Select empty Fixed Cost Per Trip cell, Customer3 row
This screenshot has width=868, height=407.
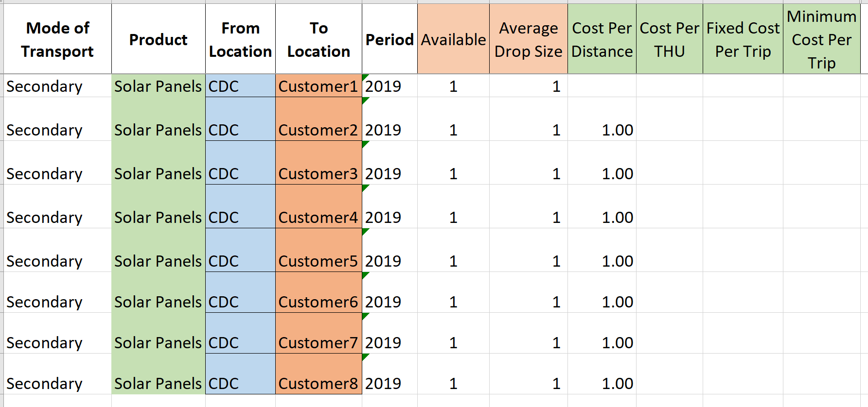coord(743,163)
